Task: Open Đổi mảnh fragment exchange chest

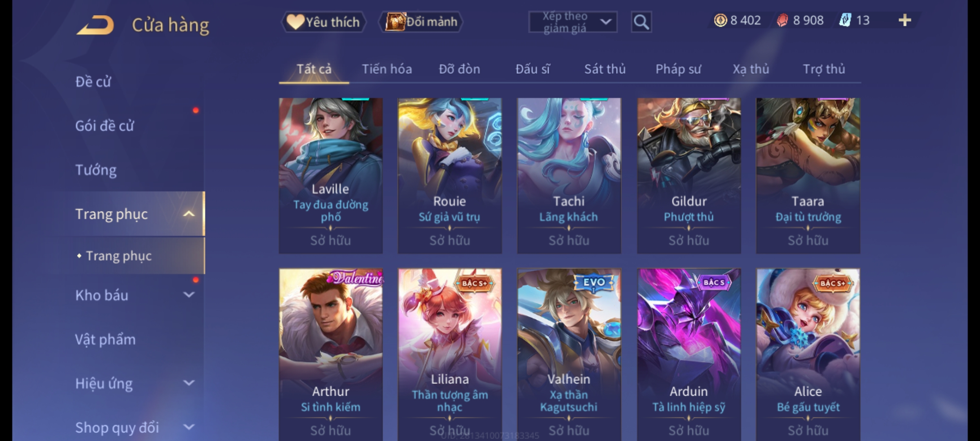Action: 421,22
